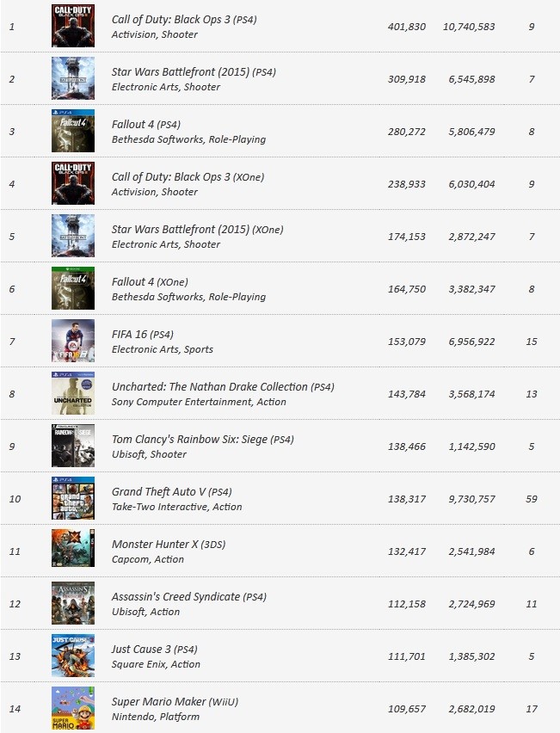Click the Uncharted collection cover thumbnail
This screenshot has height=733, width=560.
(73, 393)
